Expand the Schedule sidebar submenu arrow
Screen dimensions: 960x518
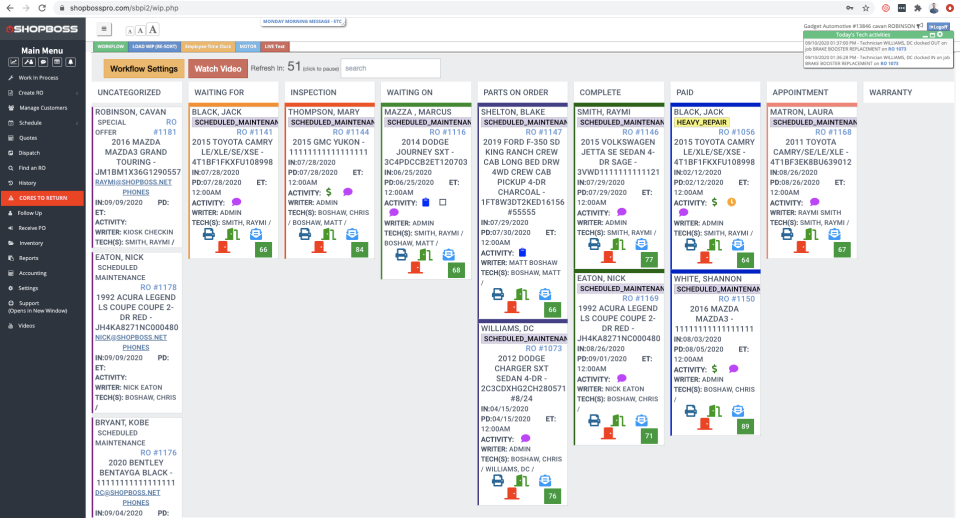point(77,123)
